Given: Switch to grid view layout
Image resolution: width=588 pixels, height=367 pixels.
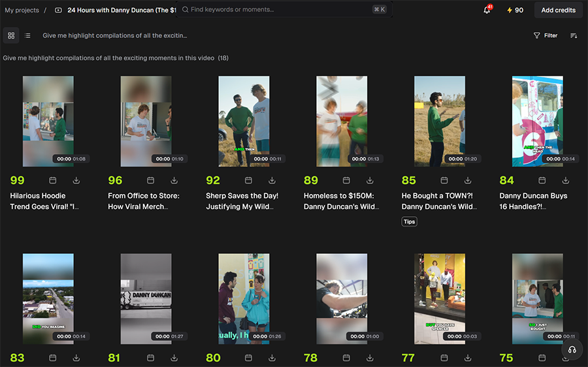Looking at the screenshot, I should click(11, 36).
